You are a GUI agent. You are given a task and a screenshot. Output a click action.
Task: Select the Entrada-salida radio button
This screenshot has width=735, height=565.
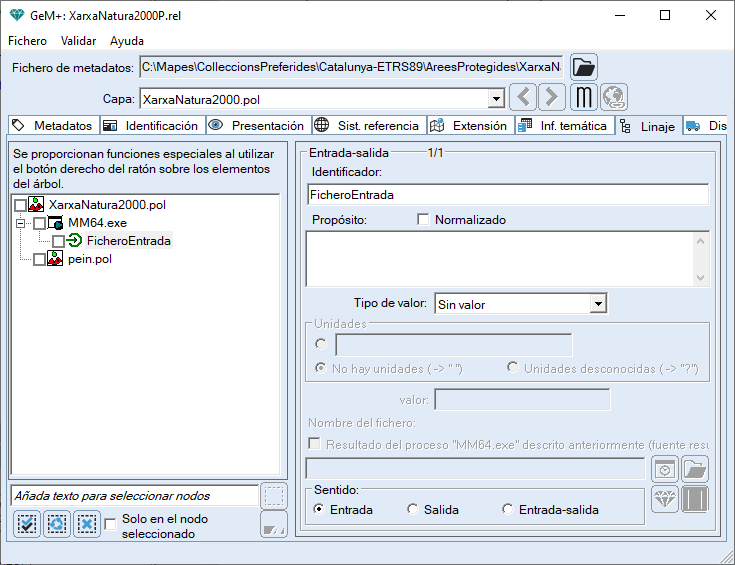(x=509, y=510)
